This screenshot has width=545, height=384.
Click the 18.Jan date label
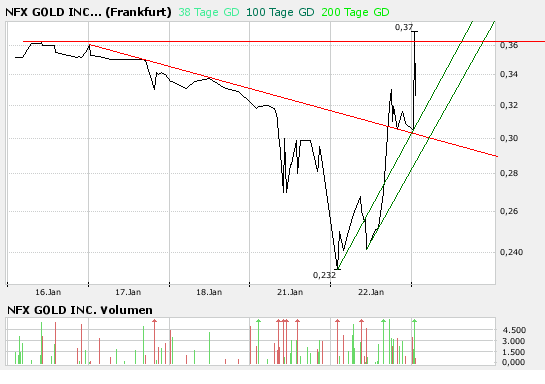pyautogui.click(x=209, y=292)
